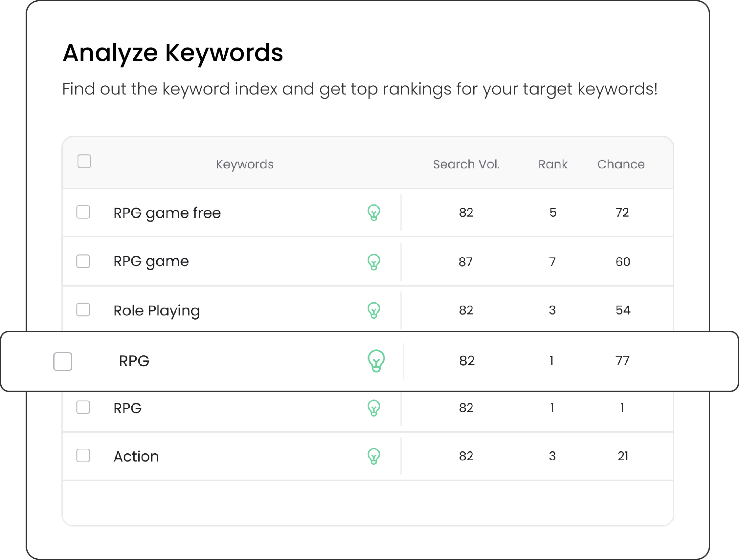Sort the table by Rank column

point(552,164)
